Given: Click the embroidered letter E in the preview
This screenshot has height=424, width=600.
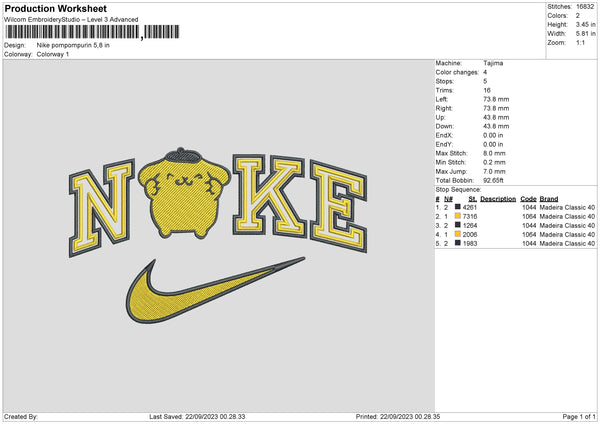Looking at the screenshot, I should click(x=339, y=207).
